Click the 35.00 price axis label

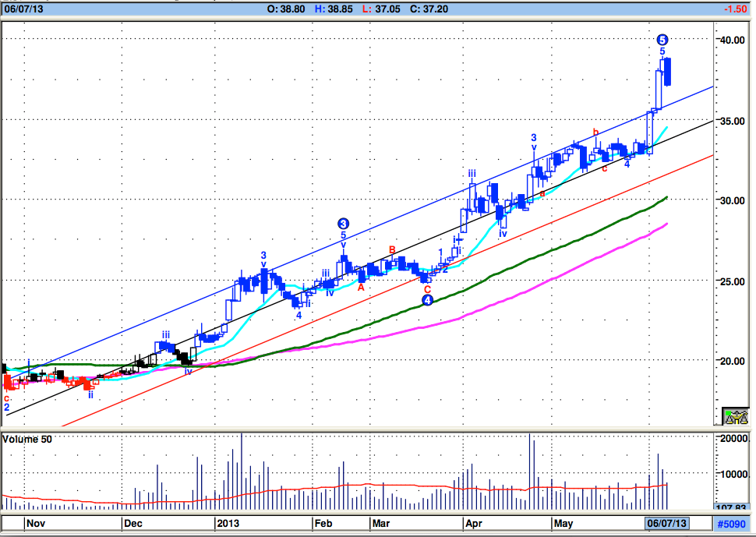tap(733, 121)
